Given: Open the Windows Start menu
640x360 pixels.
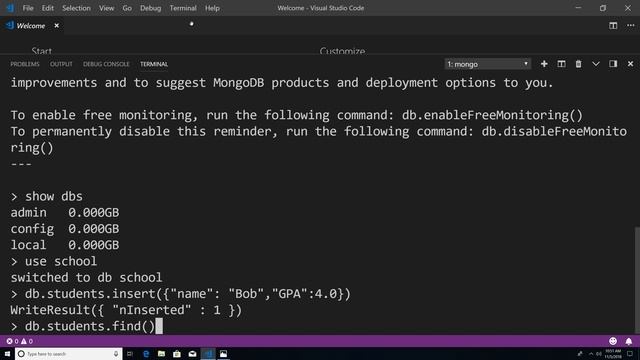Looking at the screenshot, I should click(x=7, y=354).
